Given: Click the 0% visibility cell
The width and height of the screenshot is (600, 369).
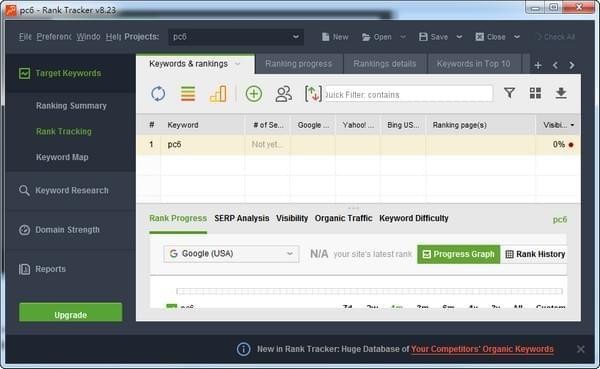Looking at the screenshot, I should [558, 145].
